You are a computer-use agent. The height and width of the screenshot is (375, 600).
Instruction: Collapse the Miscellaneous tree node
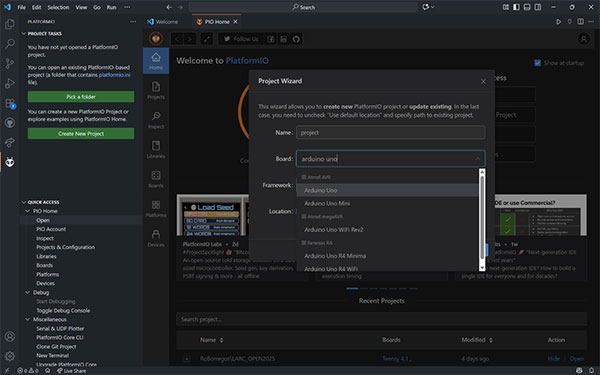pyautogui.click(x=28, y=319)
